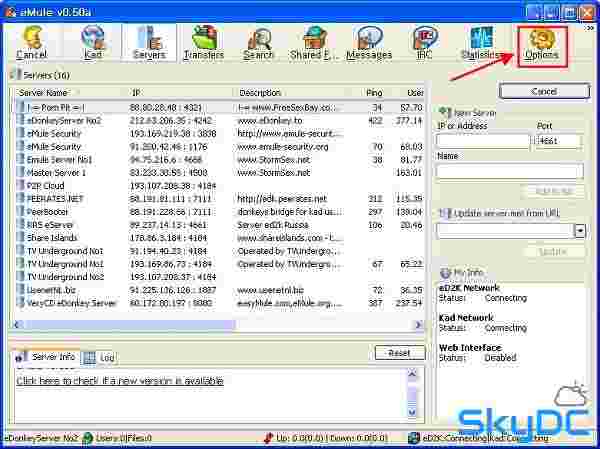
Task: Click the Cancel button above New Server
Action: point(544,91)
